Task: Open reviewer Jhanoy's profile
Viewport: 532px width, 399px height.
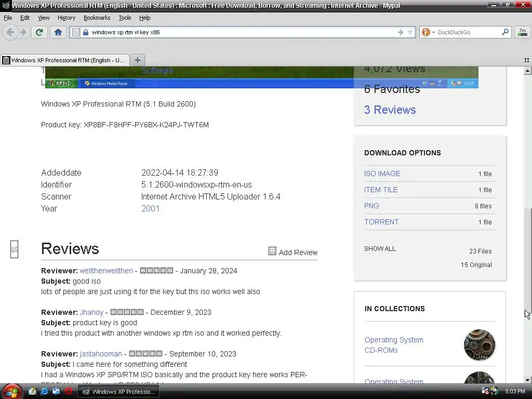Action: pyautogui.click(x=91, y=312)
